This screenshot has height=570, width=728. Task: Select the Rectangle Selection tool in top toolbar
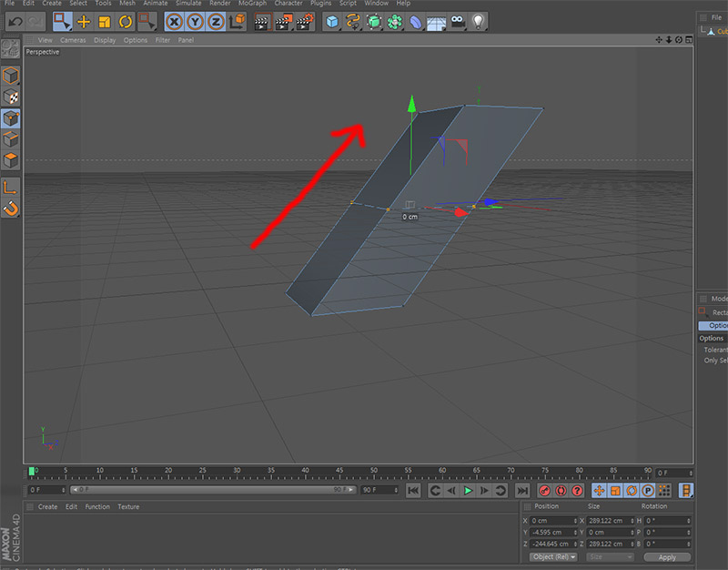click(x=62, y=22)
